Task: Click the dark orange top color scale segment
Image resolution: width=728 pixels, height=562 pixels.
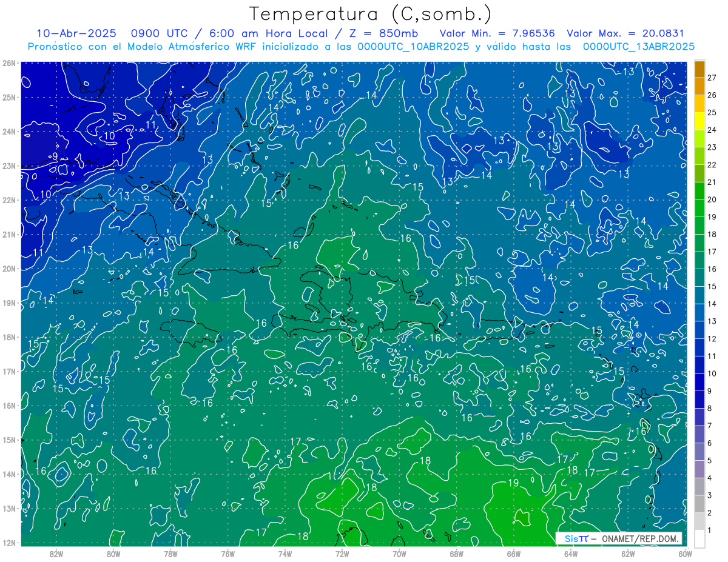Action: 699,69
